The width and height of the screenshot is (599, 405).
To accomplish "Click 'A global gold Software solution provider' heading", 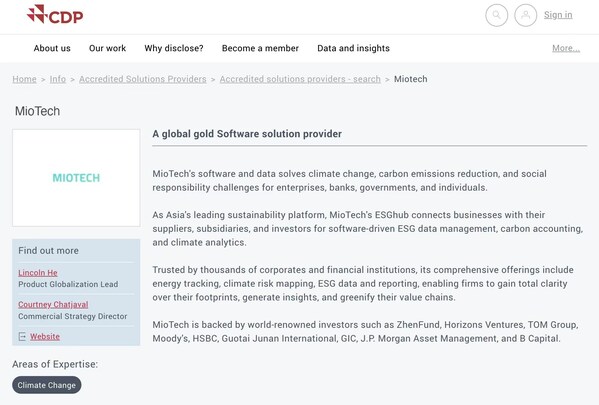I will pyautogui.click(x=247, y=134).
